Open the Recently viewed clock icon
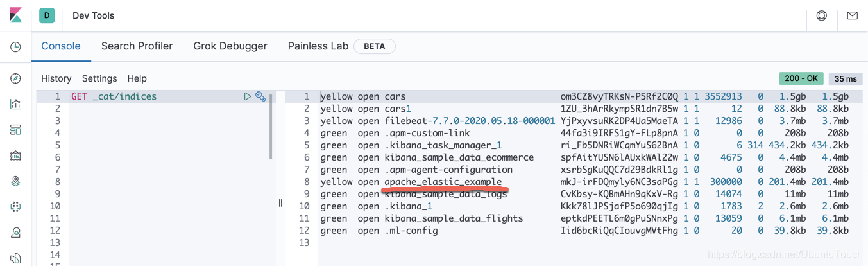Screen dimensions: 868x266 (x=15, y=47)
